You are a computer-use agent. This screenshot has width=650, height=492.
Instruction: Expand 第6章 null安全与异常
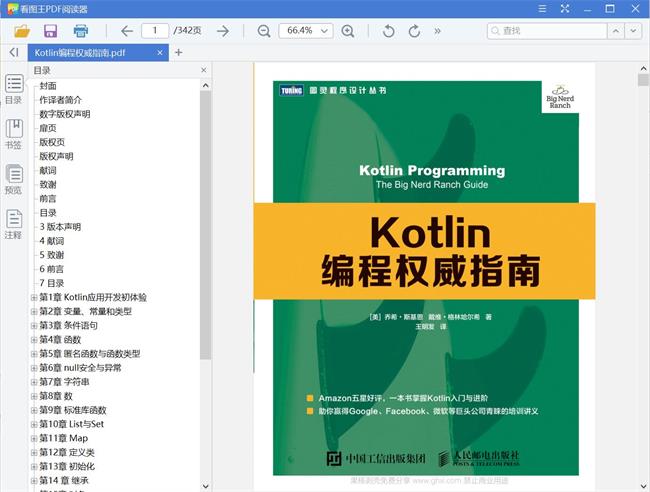(34, 368)
